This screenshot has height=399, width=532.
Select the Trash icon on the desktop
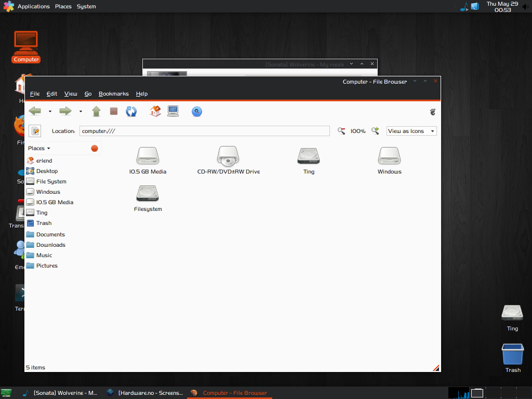point(513,358)
